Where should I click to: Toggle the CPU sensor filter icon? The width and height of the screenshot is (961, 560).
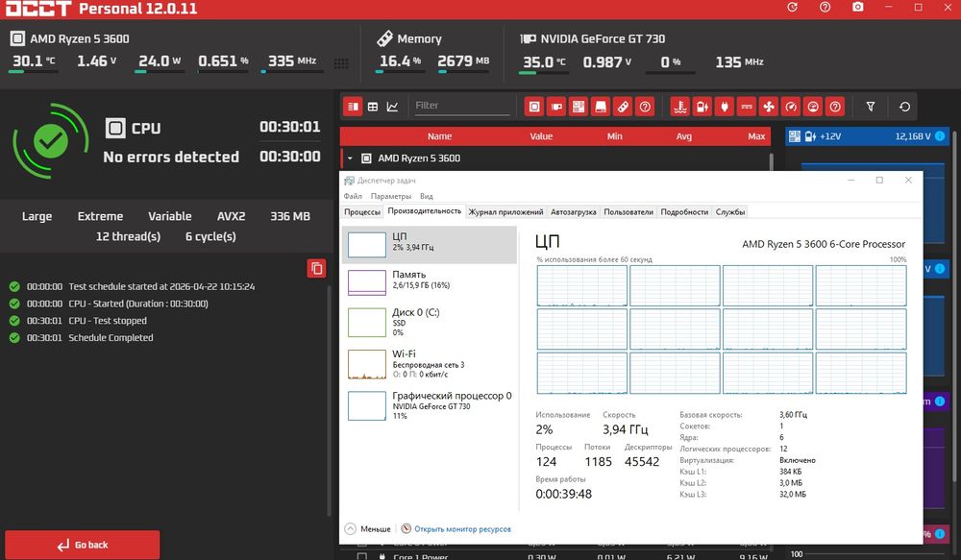(x=534, y=107)
